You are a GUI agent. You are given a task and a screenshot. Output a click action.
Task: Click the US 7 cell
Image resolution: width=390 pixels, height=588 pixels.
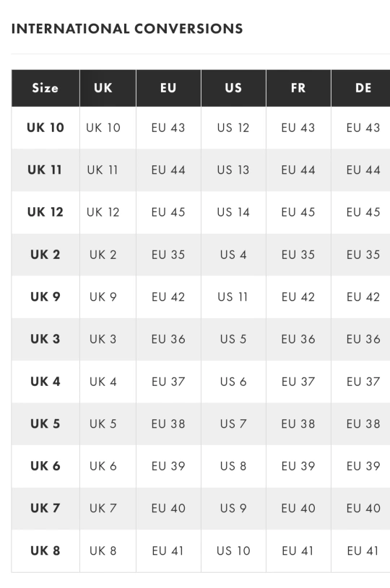tap(233, 424)
